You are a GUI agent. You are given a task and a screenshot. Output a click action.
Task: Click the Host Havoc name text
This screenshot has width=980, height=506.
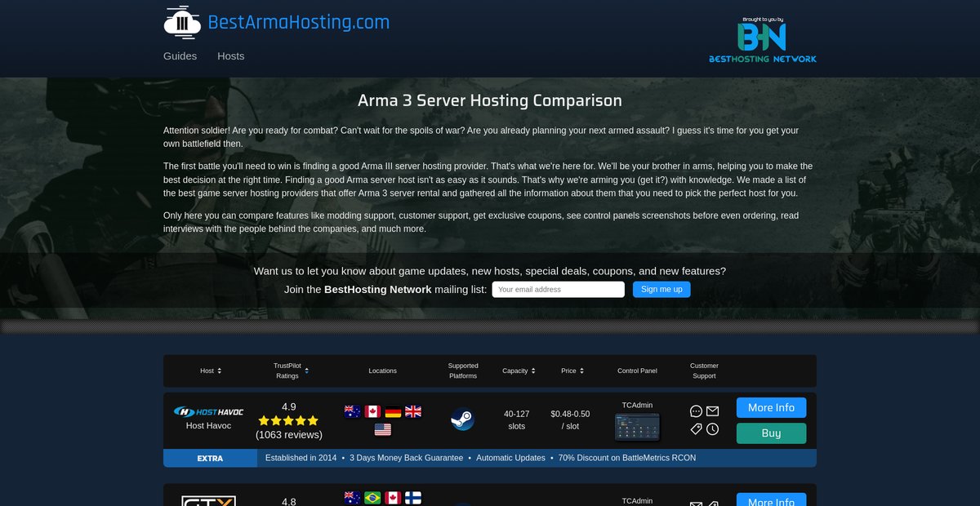click(208, 425)
